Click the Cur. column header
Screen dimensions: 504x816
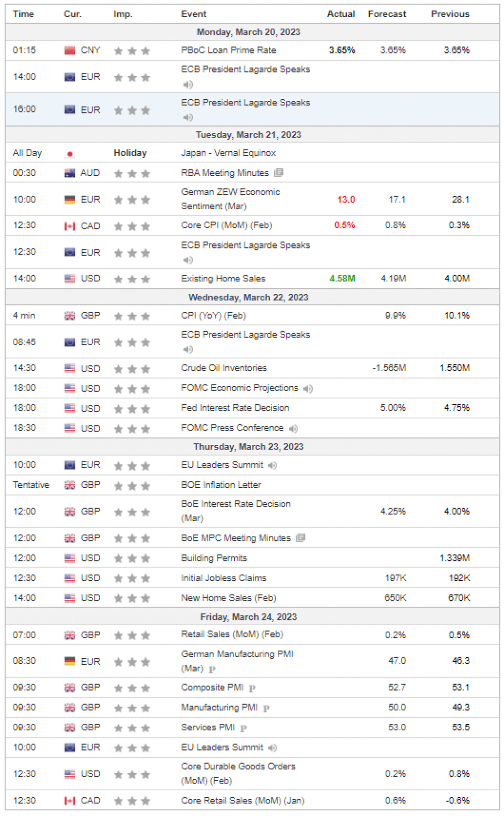tap(73, 14)
